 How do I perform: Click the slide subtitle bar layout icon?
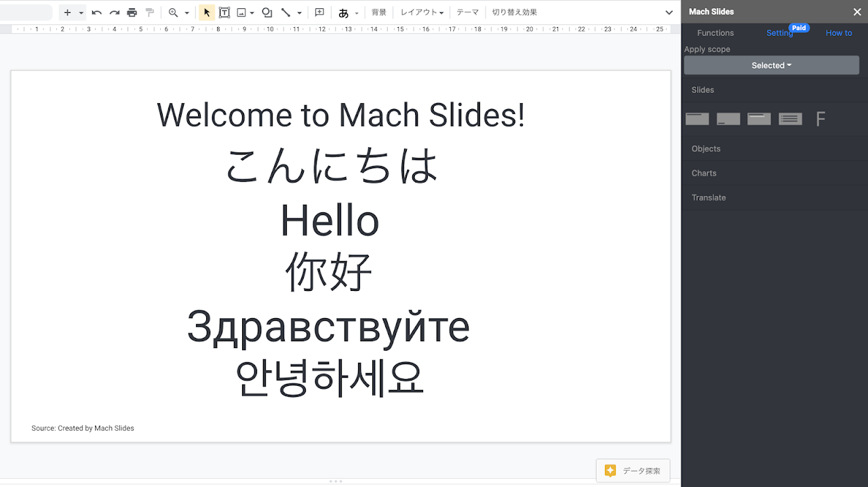(759, 119)
